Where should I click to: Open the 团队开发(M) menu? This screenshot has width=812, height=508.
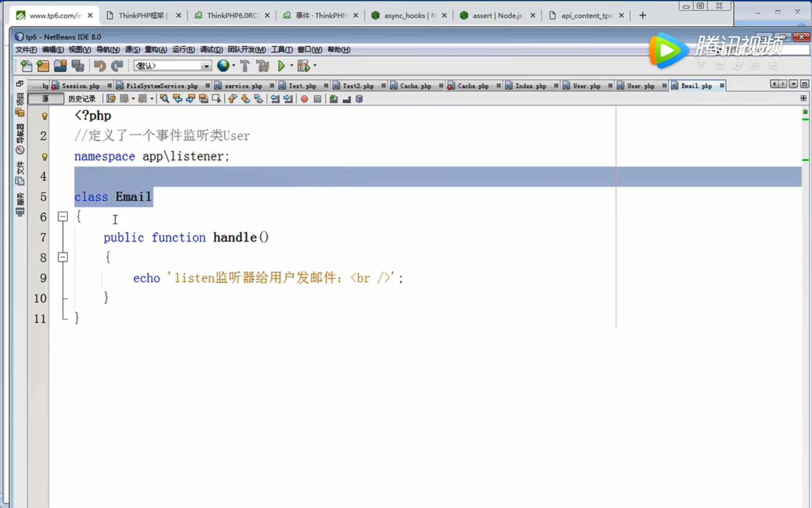coord(246,49)
